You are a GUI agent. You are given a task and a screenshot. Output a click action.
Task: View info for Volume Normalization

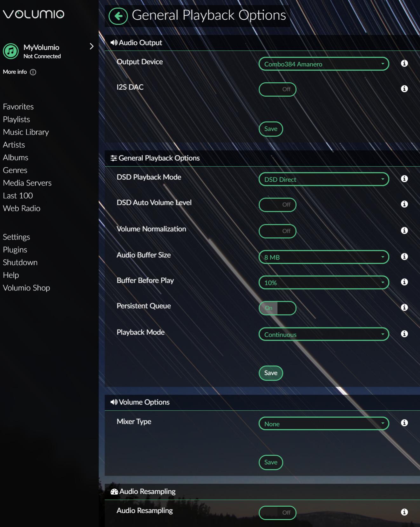click(404, 231)
